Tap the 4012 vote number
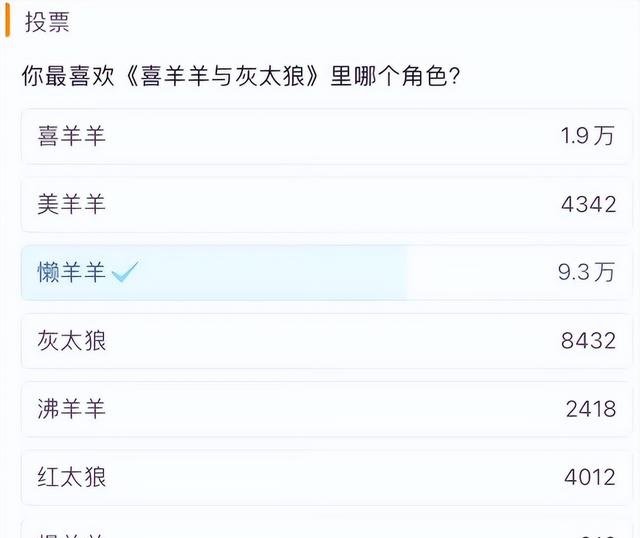The image size is (640, 538). (x=589, y=477)
